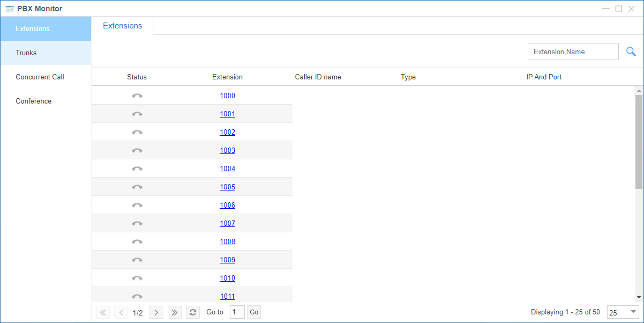Image resolution: width=644 pixels, height=323 pixels.
Task: Open the page size dropdown showing 25
Action: [623, 312]
